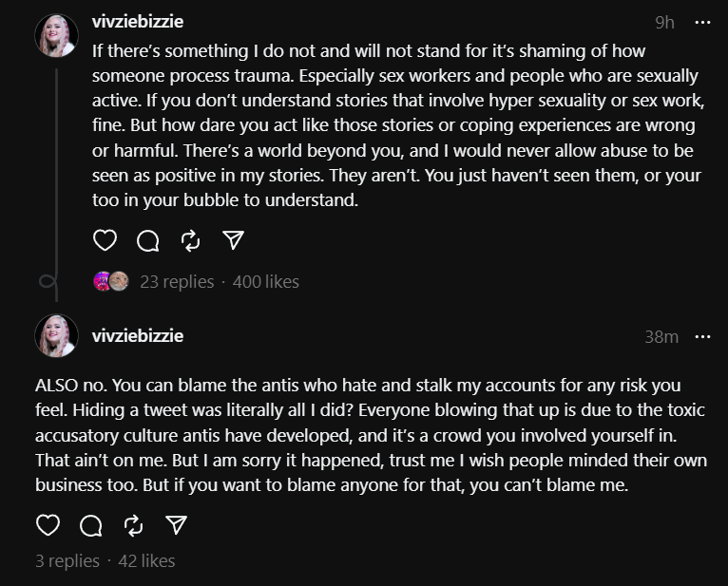View the 400 likes list
This screenshot has width=728, height=586.
[265, 282]
